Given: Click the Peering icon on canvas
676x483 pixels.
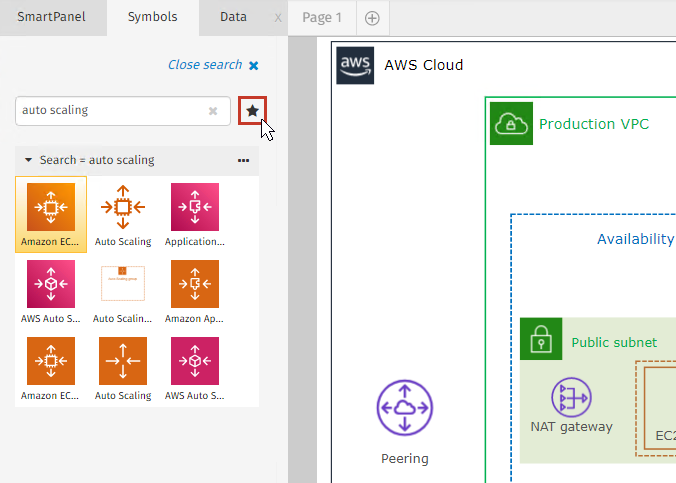Looking at the screenshot, I should click(x=404, y=408).
